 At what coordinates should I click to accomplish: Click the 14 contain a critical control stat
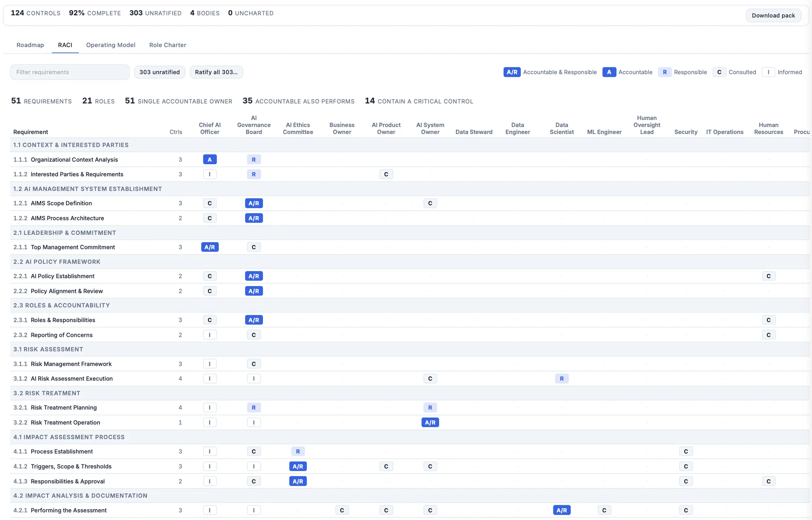[419, 101]
